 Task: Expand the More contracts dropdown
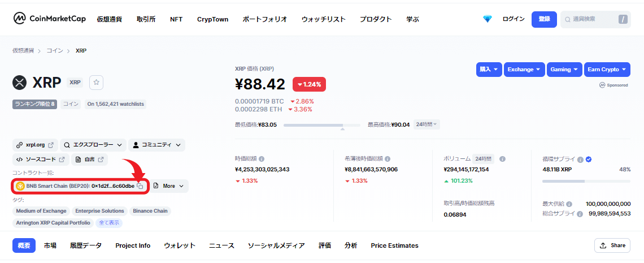(169, 186)
